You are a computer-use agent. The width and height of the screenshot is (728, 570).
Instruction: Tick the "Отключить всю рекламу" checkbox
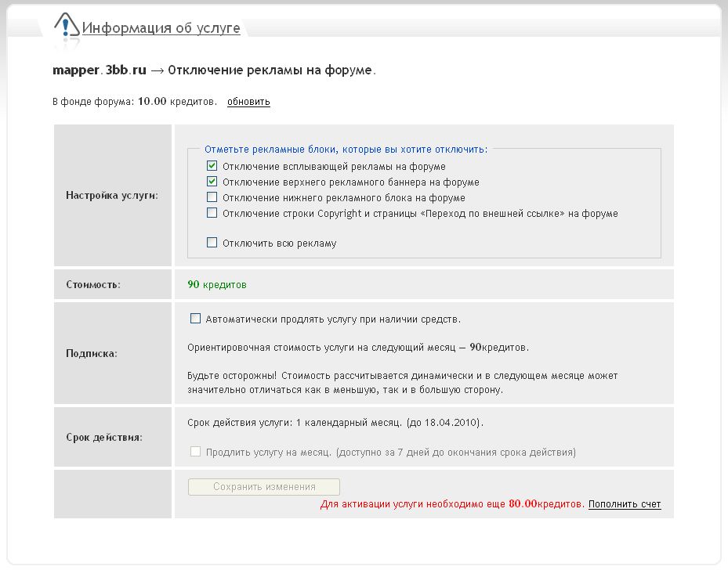212,243
